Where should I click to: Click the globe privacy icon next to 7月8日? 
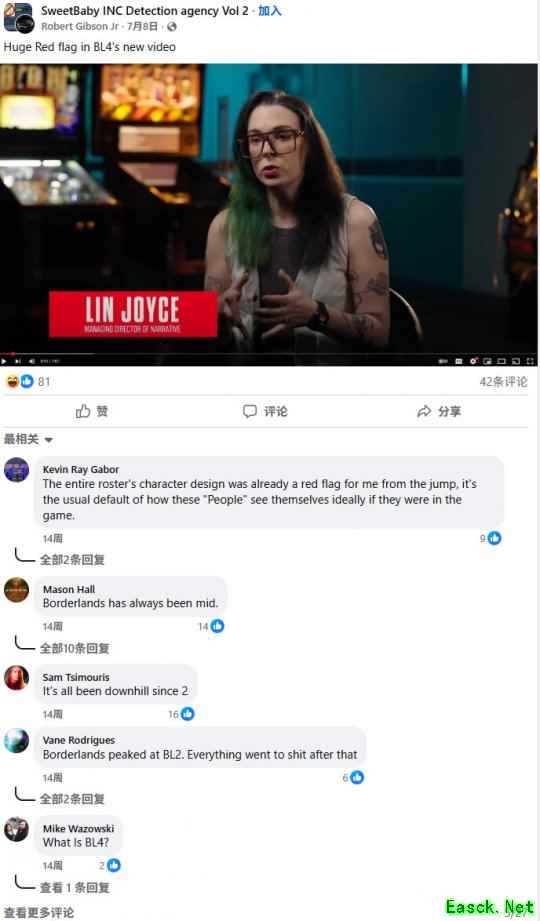pyautogui.click(x=172, y=26)
